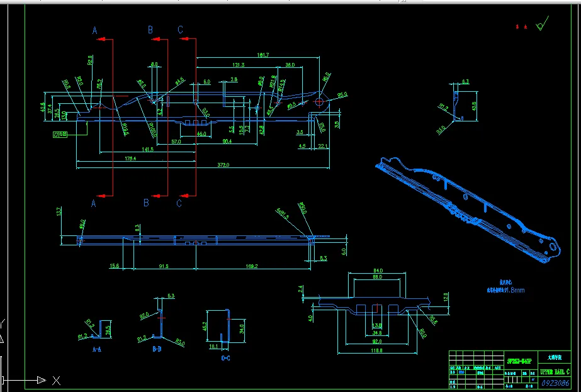Click the lower red section label C
Image resolution: width=581 pixels, height=392 pixels.
point(181,203)
